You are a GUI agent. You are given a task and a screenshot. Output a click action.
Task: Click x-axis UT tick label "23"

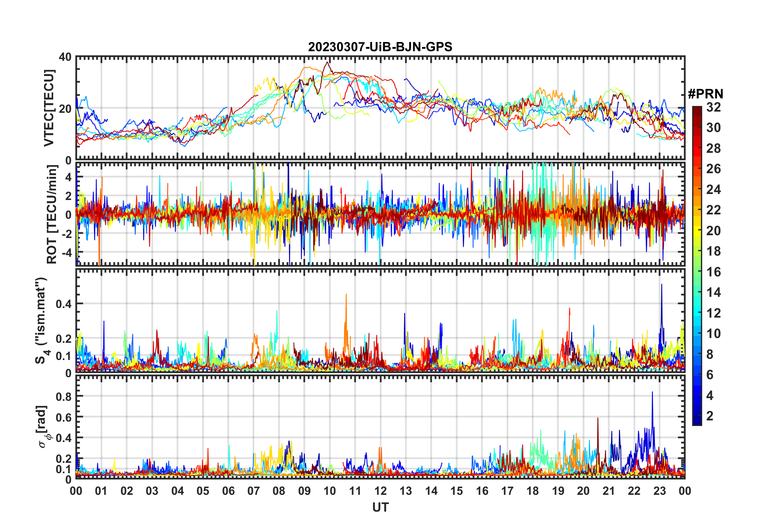click(x=659, y=491)
